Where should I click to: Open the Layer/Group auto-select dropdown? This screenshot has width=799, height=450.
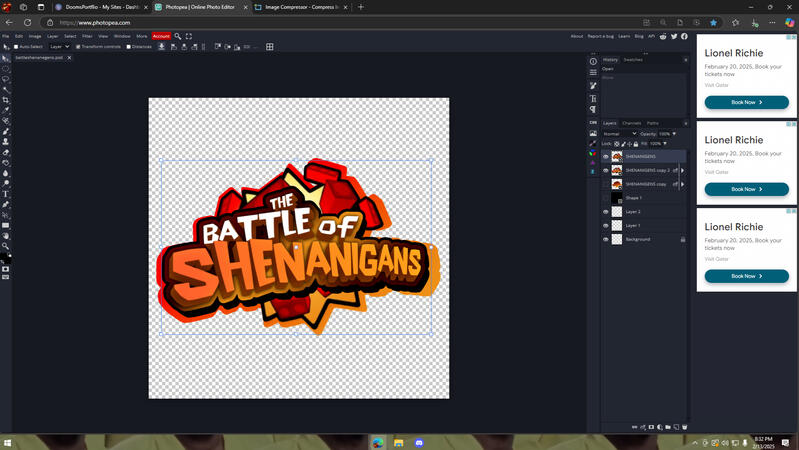60,47
